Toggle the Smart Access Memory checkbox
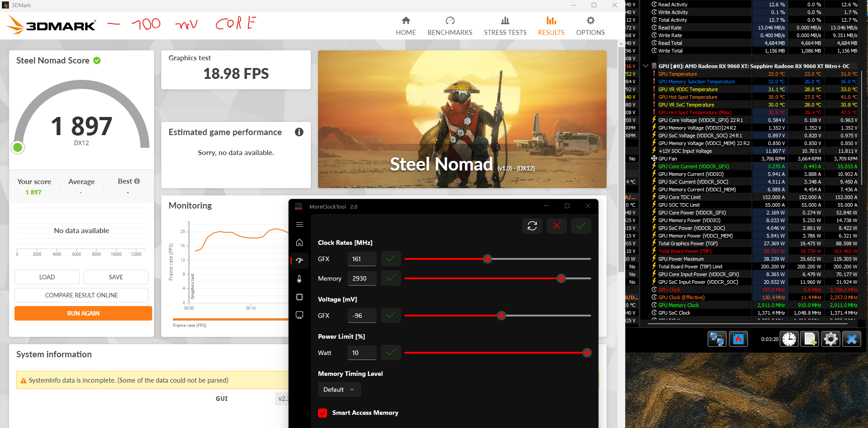The width and height of the screenshot is (868, 428). (x=323, y=413)
